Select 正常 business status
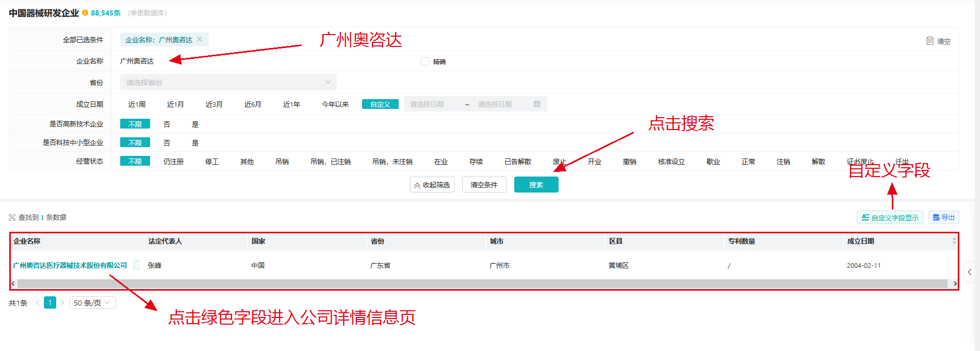The image size is (980, 351). click(x=748, y=162)
